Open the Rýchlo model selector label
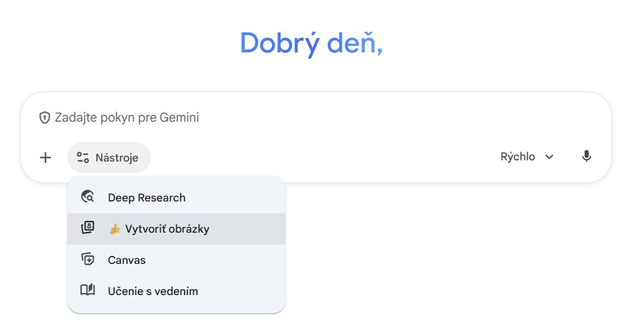Image resolution: width=644 pixels, height=330 pixels. pyautogui.click(x=517, y=157)
